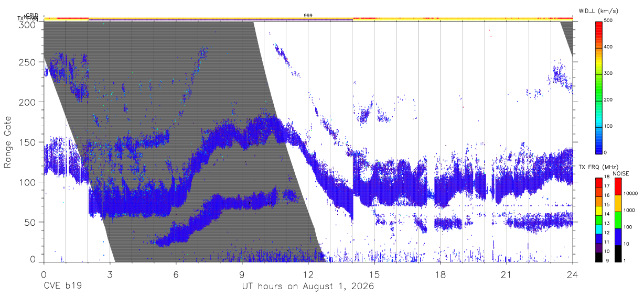This screenshot has height=297, width=644.
Task: Click the purple 10-11 MHz TX FRQ swatch
Action: coord(599,248)
